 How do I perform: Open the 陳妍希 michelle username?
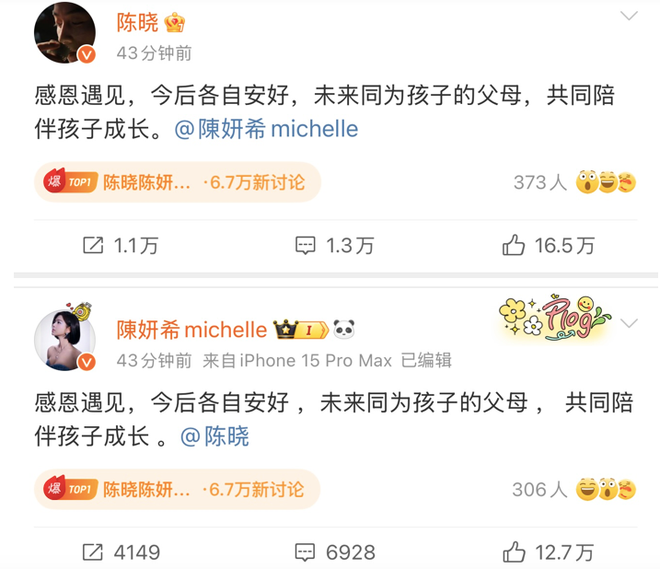coord(192,330)
